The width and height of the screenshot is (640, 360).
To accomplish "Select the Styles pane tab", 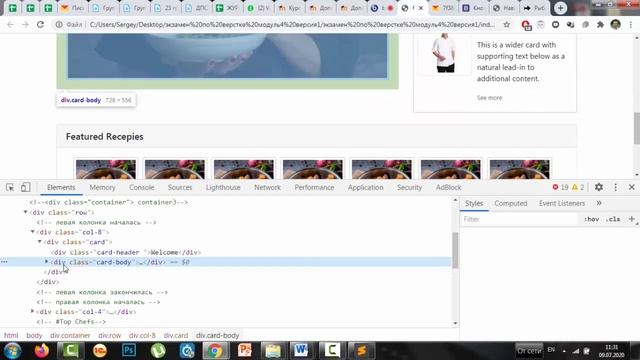I will click(x=474, y=203).
